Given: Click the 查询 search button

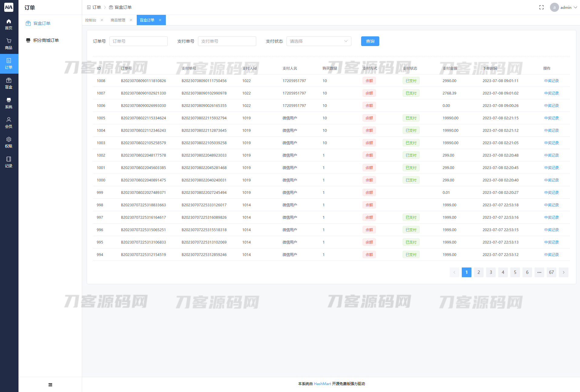Looking at the screenshot, I should pos(370,41).
